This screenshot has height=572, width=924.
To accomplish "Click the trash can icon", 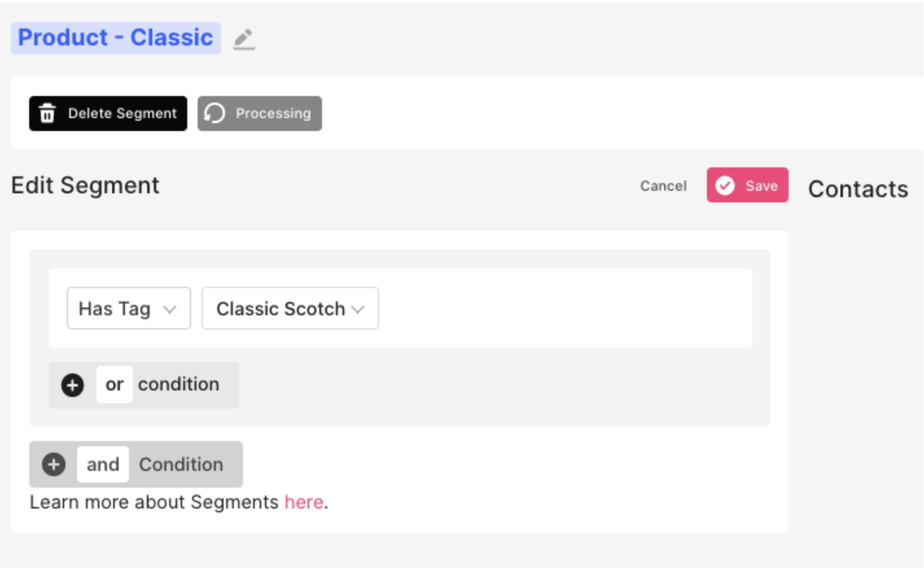I will click(x=47, y=113).
